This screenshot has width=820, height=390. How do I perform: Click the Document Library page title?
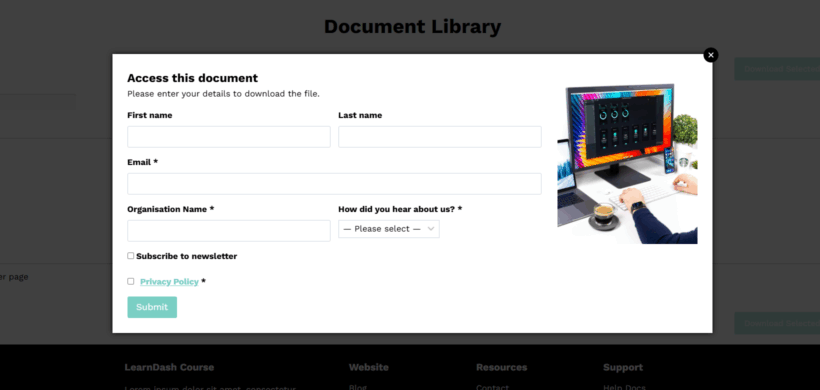[412, 26]
